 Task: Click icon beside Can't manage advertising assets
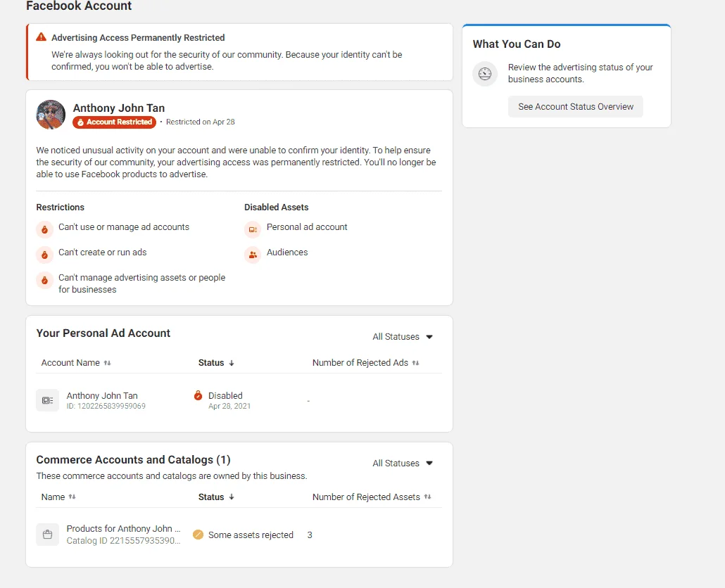coord(44,280)
